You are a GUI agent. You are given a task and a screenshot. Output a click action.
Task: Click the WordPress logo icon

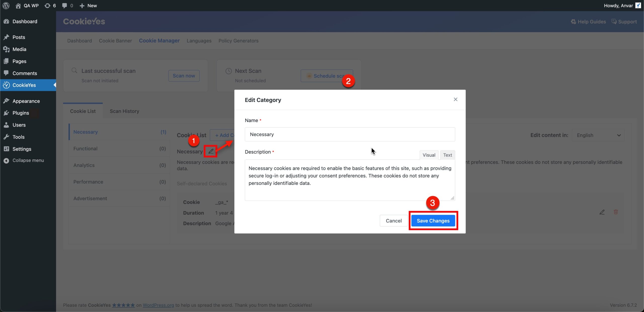(6, 6)
